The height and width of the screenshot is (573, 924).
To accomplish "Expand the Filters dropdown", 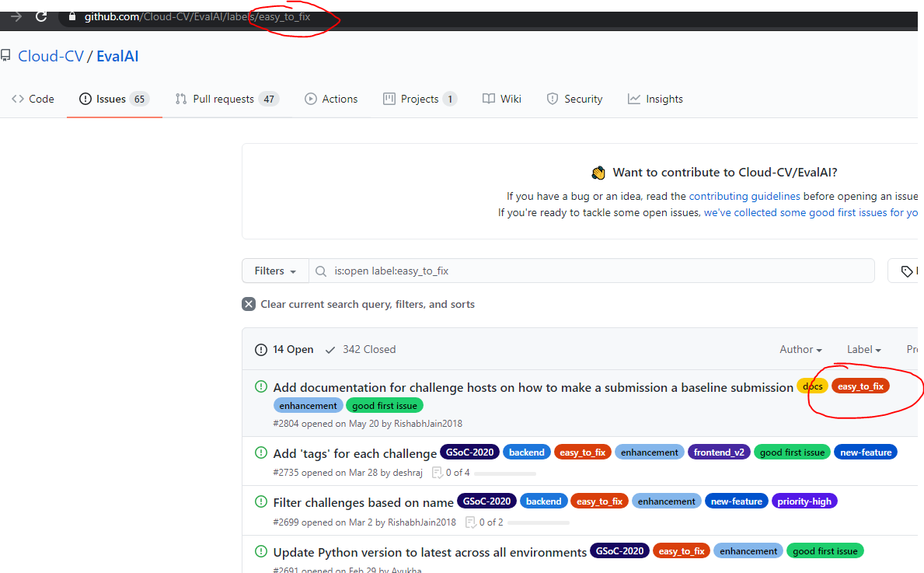I will tap(275, 271).
